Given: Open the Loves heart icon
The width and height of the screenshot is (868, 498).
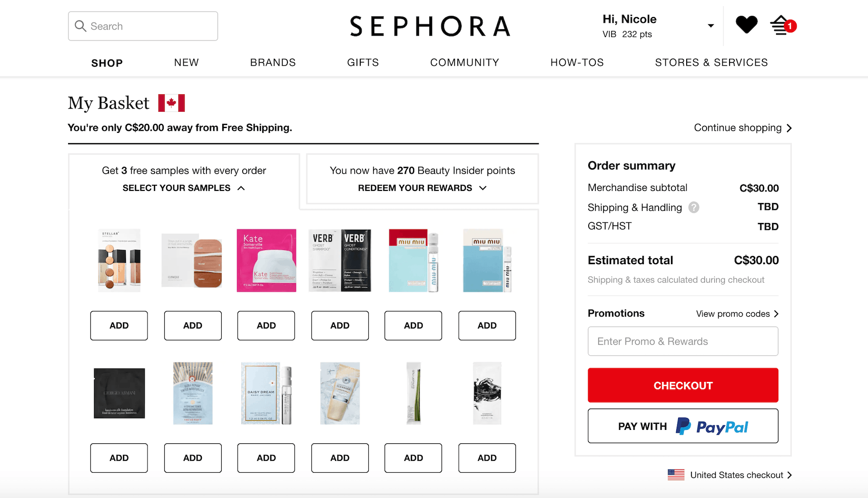Looking at the screenshot, I should pos(746,25).
